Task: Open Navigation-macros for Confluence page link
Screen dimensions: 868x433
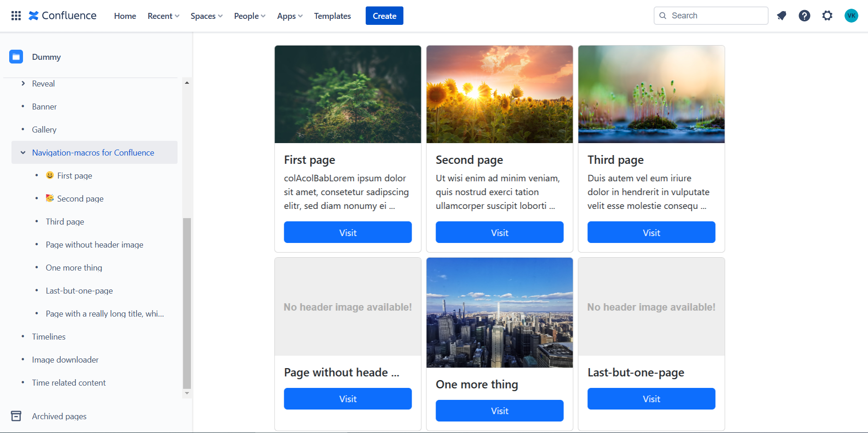Action: (93, 152)
